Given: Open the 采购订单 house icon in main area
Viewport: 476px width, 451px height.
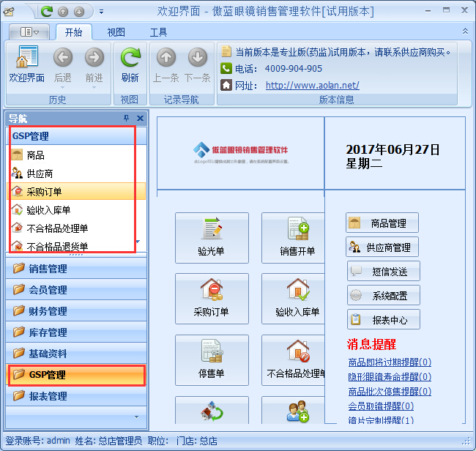Looking at the screenshot, I should (x=212, y=291).
